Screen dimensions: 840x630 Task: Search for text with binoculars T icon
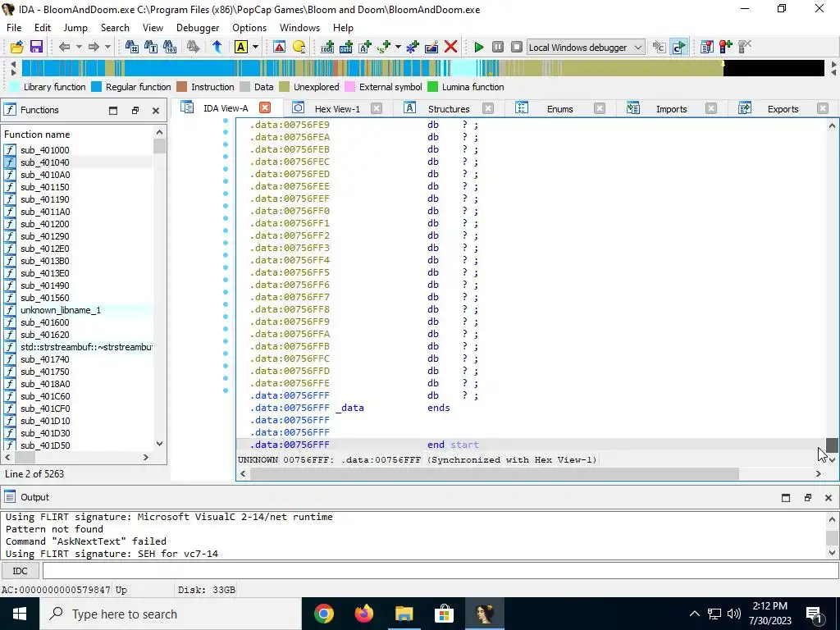point(151,47)
